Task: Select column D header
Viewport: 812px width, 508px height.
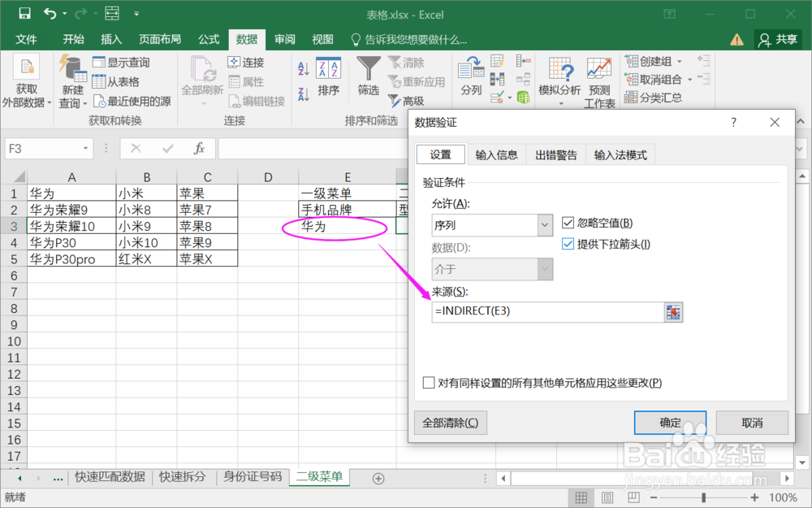Action: [268, 176]
